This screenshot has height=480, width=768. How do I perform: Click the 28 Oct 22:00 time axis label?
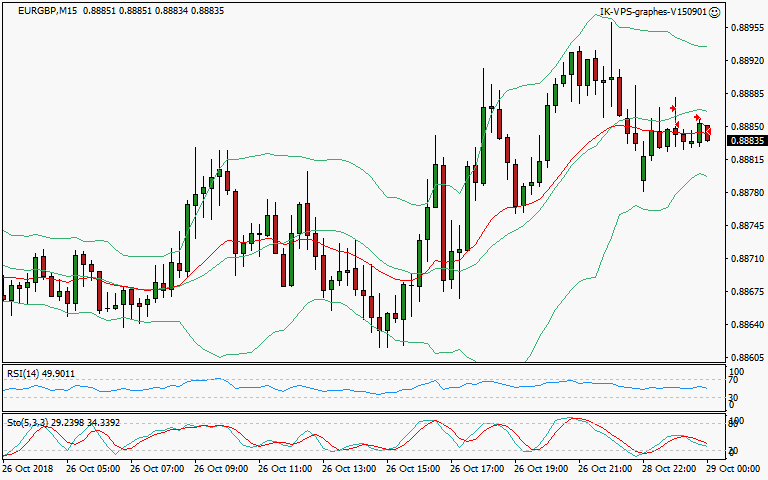pyautogui.click(x=670, y=469)
